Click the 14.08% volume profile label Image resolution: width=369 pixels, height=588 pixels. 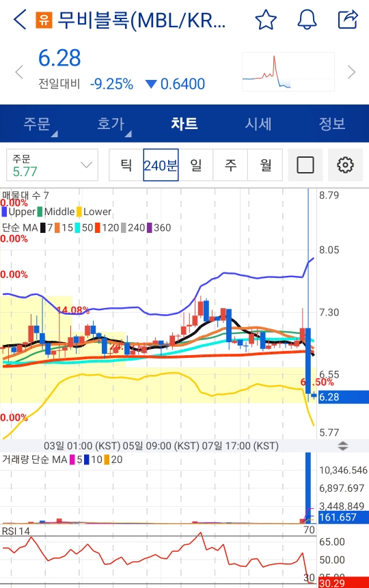tap(73, 310)
